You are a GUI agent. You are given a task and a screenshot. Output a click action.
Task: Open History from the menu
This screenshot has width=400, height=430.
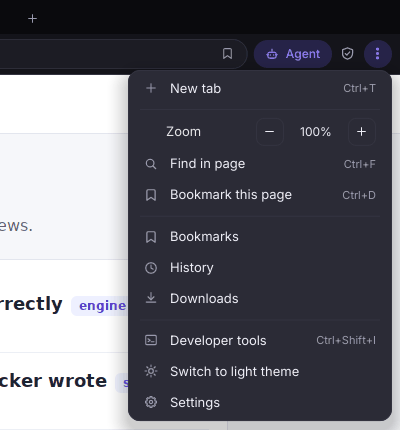(x=260, y=268)
